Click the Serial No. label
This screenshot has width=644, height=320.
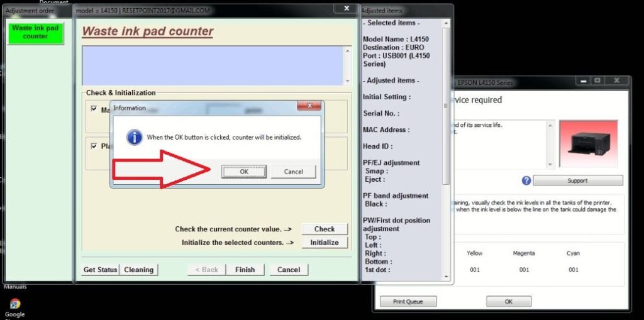pos(381,113)
